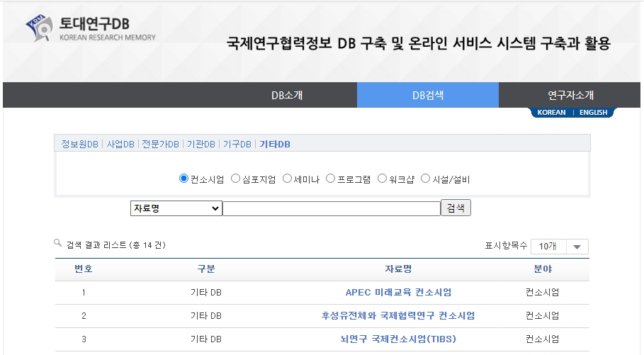Pick the 워크샵 radio option
The width and height of the screenshot is (644, 355).
point(382,179)
